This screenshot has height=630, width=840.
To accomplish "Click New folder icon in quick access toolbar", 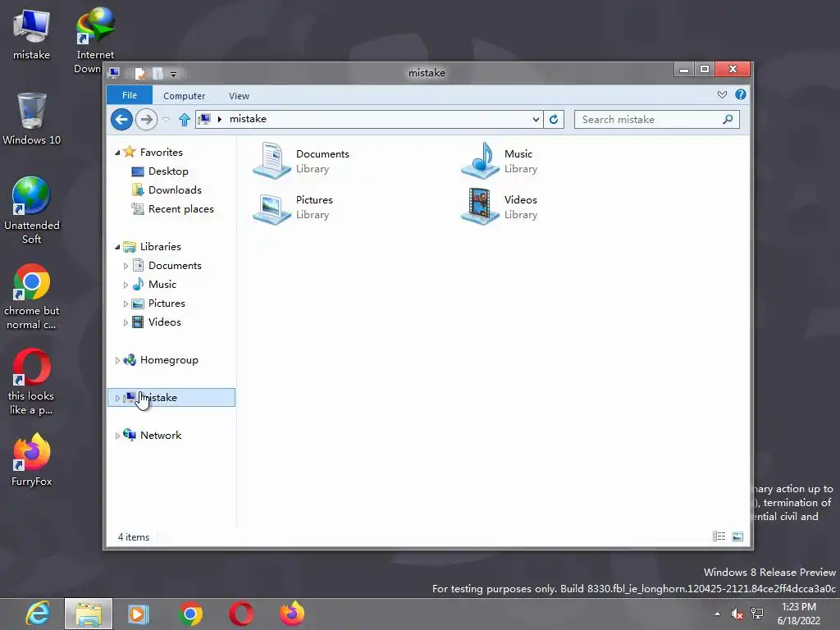I will (x=157, y=73).
